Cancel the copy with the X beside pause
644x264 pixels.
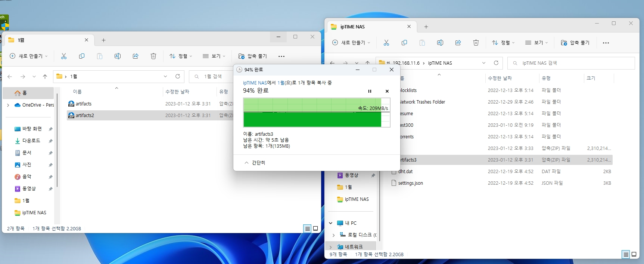coord(387,91)
